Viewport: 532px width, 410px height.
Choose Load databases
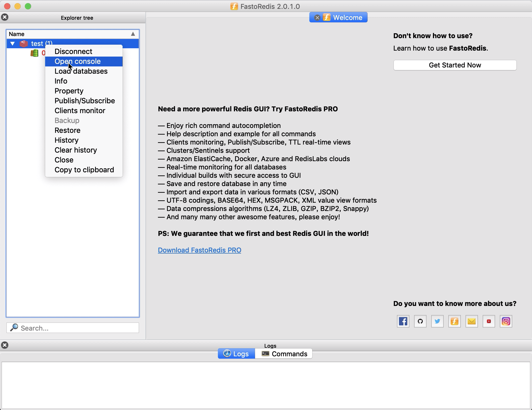click(84, 71)
